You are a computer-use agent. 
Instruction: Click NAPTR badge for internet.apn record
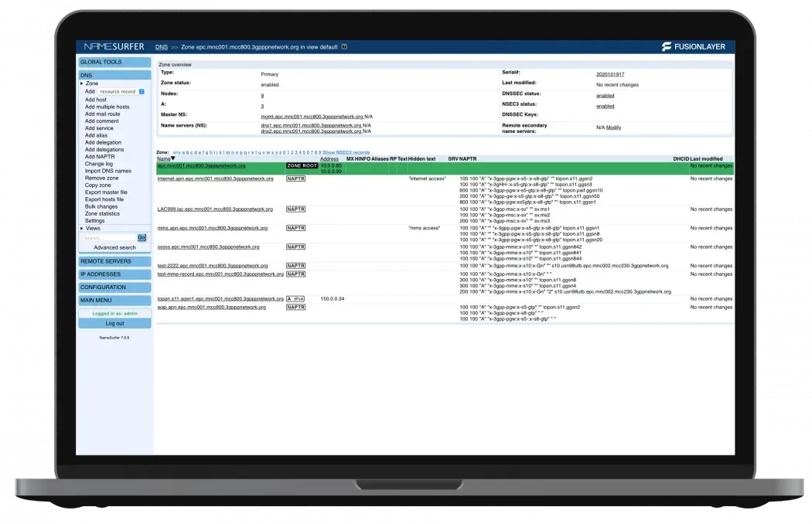tap(295, 179)
